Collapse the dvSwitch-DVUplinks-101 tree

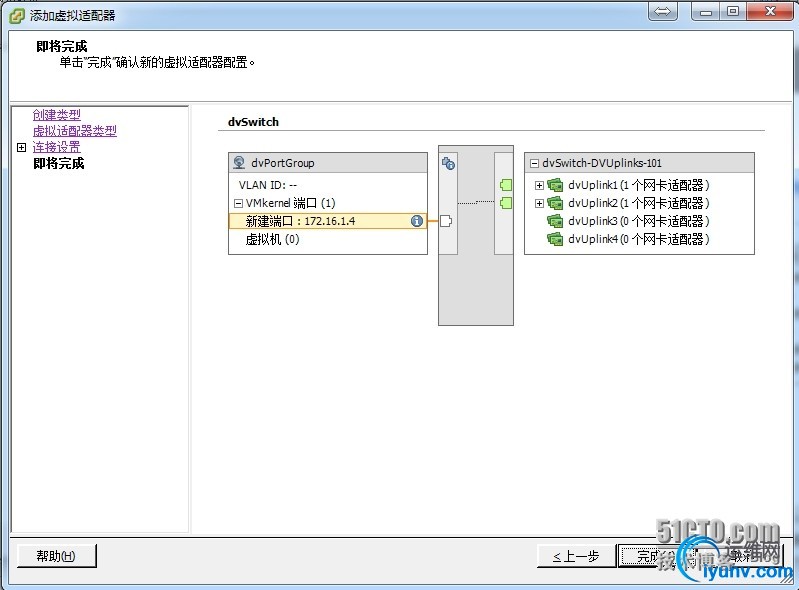point(534,164)
